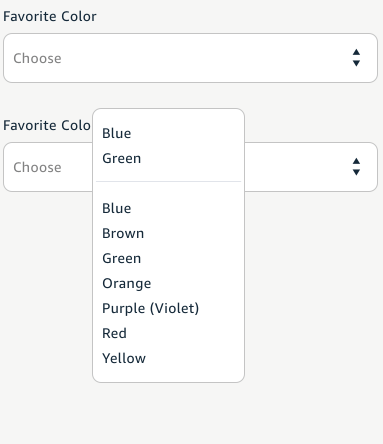Choose Blue from list below the divider
The width and height of the screenshot is (383, 444).
(117, 208)
